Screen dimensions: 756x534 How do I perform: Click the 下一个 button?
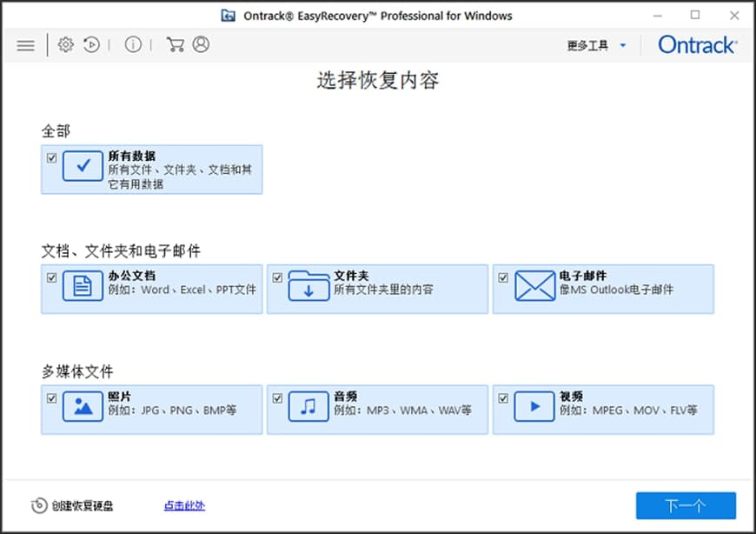(x=686, y=504)
